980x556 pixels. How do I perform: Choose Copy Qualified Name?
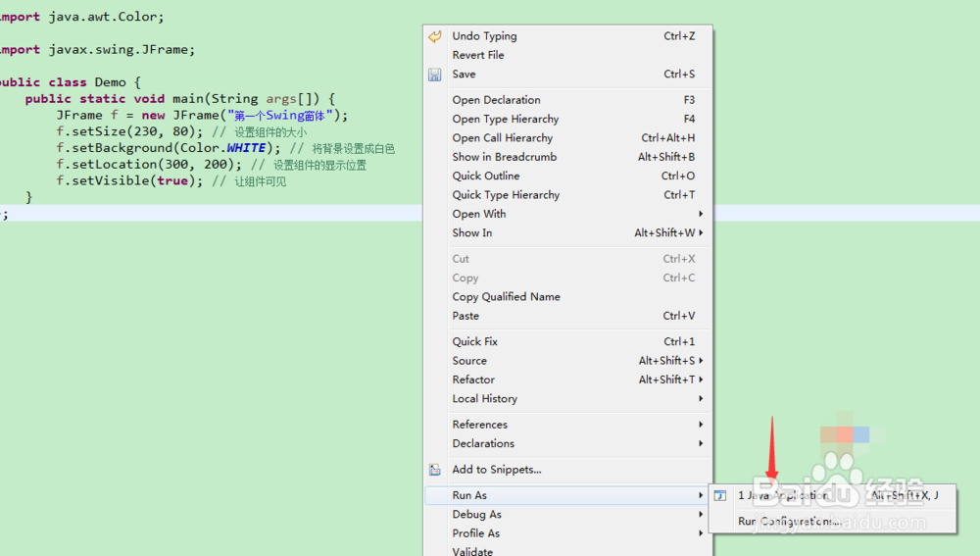[x=568, y=297]
